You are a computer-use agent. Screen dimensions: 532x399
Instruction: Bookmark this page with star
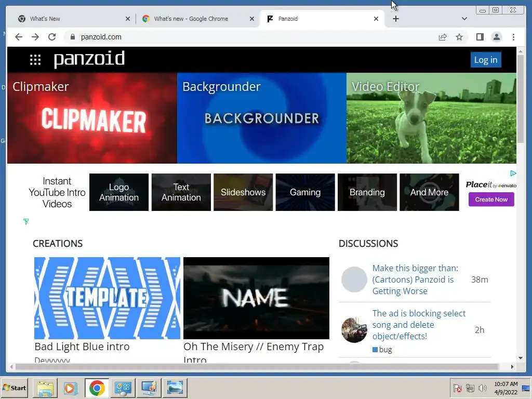point(459,37)
